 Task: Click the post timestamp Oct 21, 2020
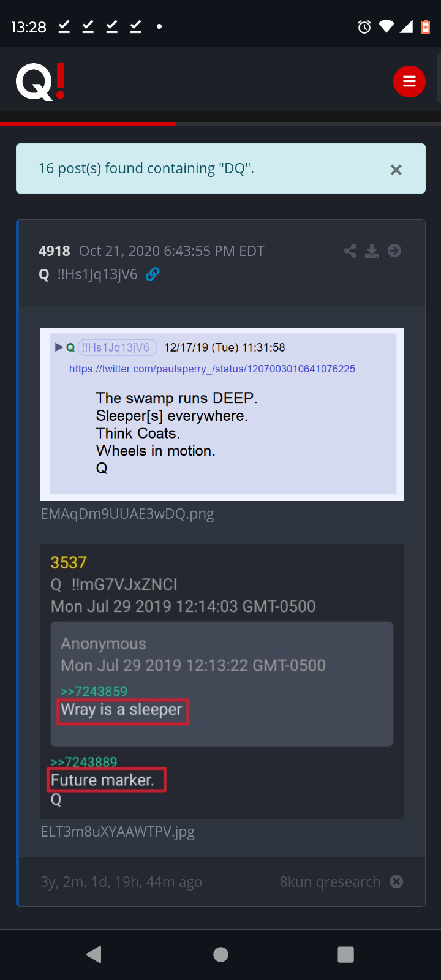[x=171, y=251]
